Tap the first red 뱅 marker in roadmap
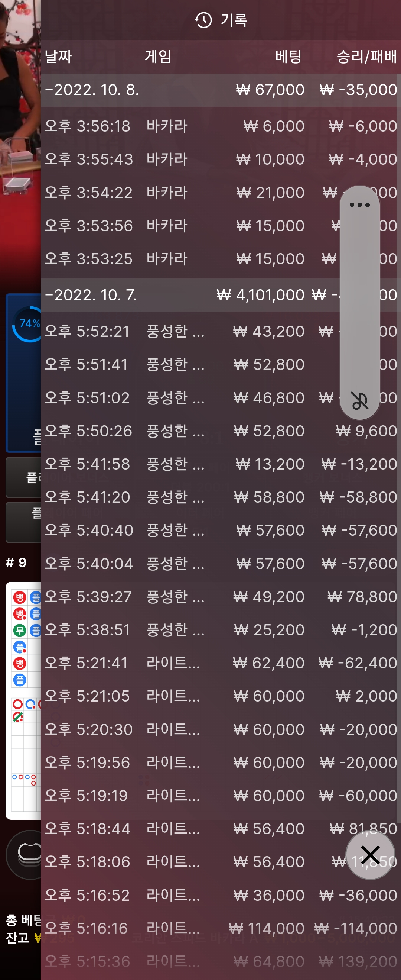The width and height of the screenshot is (401, 980). click(x=19, y=597)
